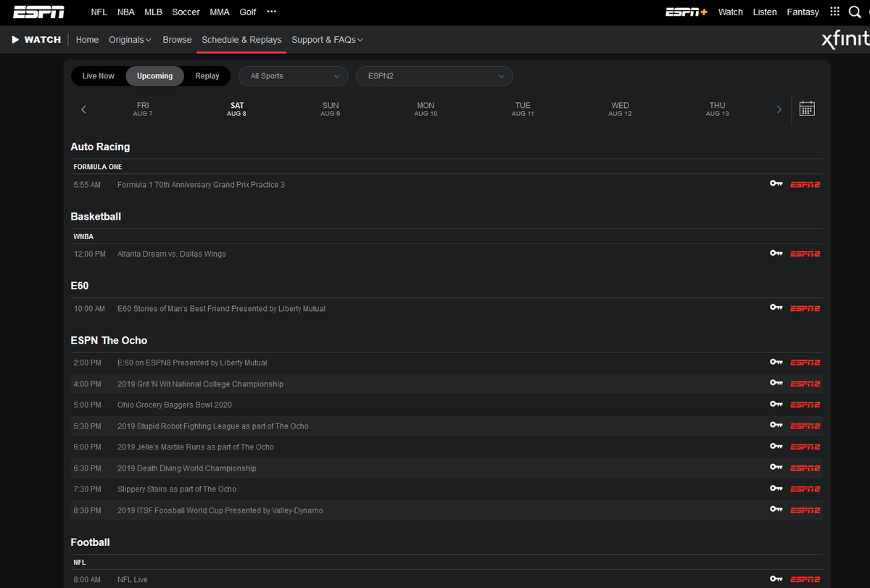Click key icon for ITSF Foosball World Cup

(776, 510)
